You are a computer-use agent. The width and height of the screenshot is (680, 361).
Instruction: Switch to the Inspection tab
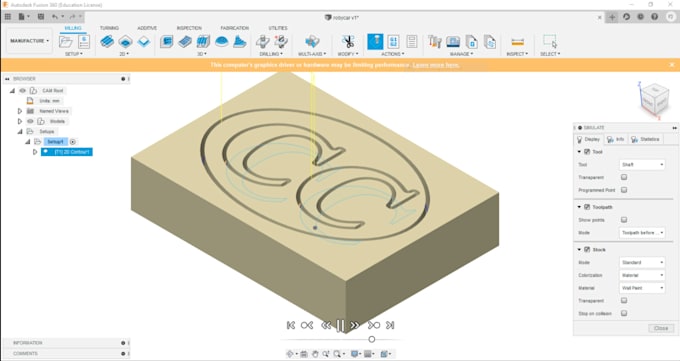(189, 28)
